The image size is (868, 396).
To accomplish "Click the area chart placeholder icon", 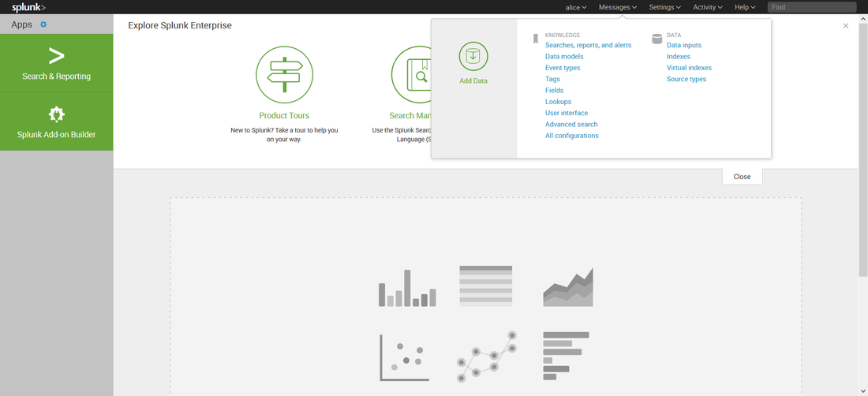I will click(568, 287).
